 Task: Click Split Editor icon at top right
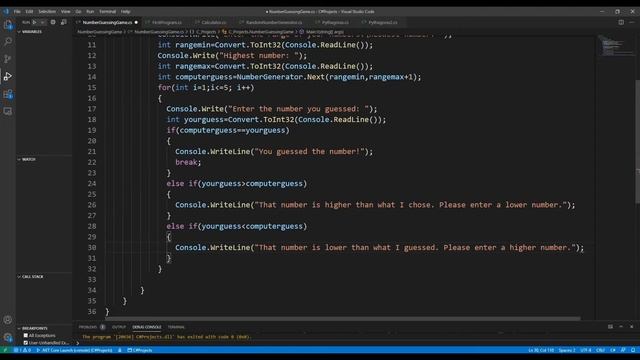(621, 22)
